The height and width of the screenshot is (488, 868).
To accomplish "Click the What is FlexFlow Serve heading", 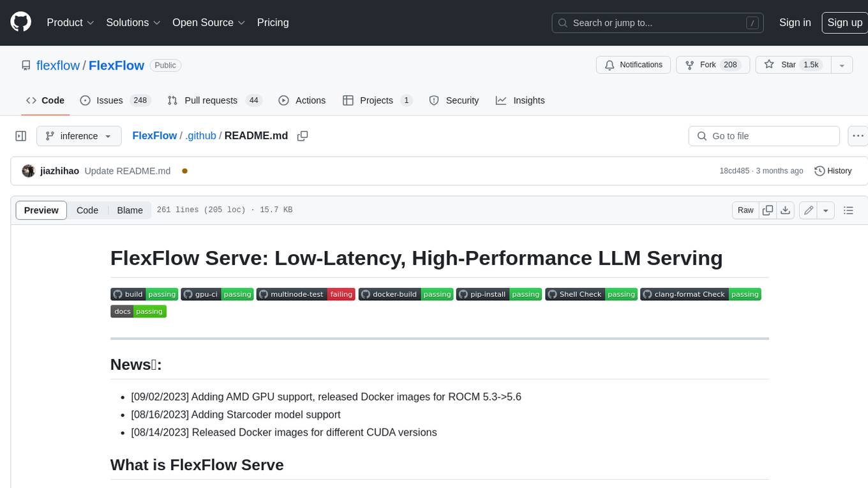I will coord(197,464).
